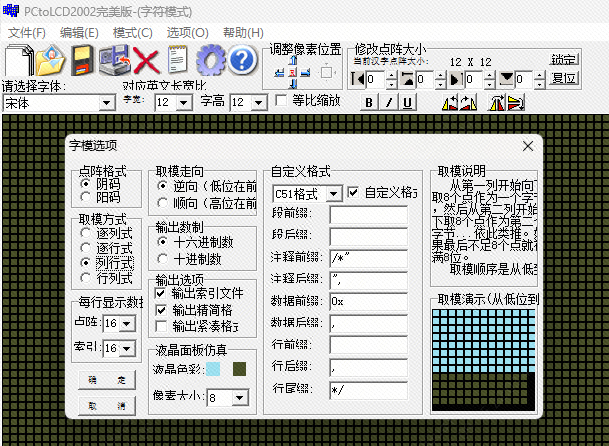
Task: Open the 字宽 12 dropdown
Action: click(x=184, y=103)
